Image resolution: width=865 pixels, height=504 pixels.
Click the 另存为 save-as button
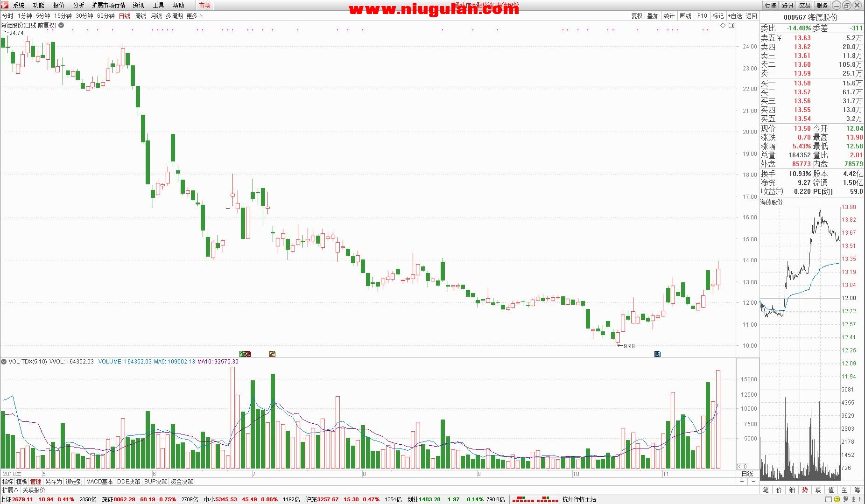pyautogui.click(x=53, y=482)
